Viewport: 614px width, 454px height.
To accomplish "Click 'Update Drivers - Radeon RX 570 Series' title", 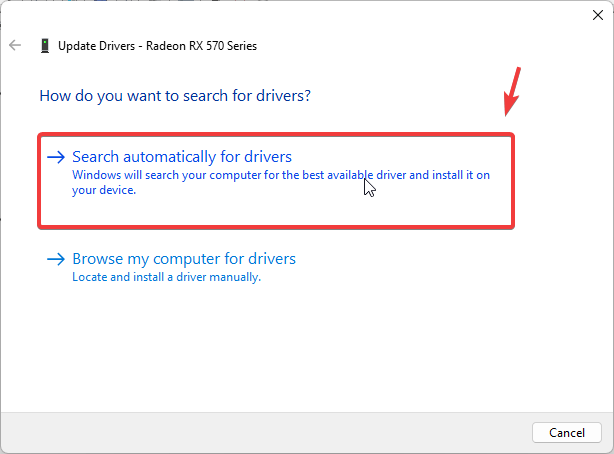I will pyautogui.click(x=157, y=46).
